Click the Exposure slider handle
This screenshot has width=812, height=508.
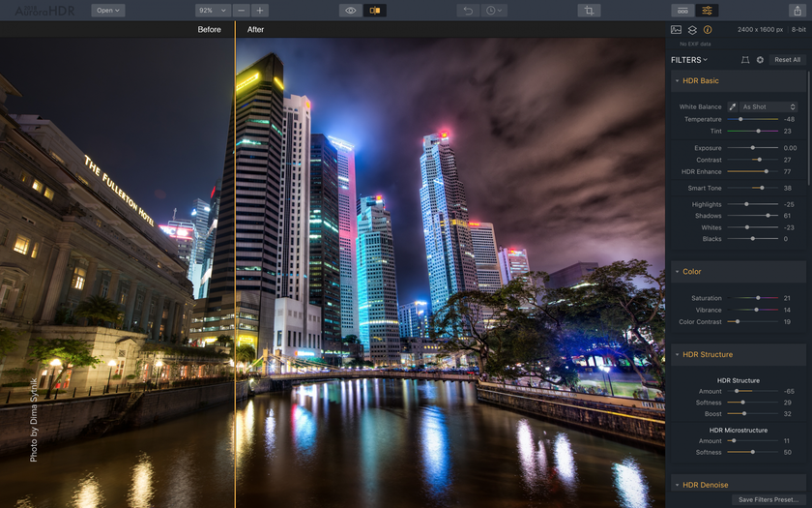click(x=753, y=148)
